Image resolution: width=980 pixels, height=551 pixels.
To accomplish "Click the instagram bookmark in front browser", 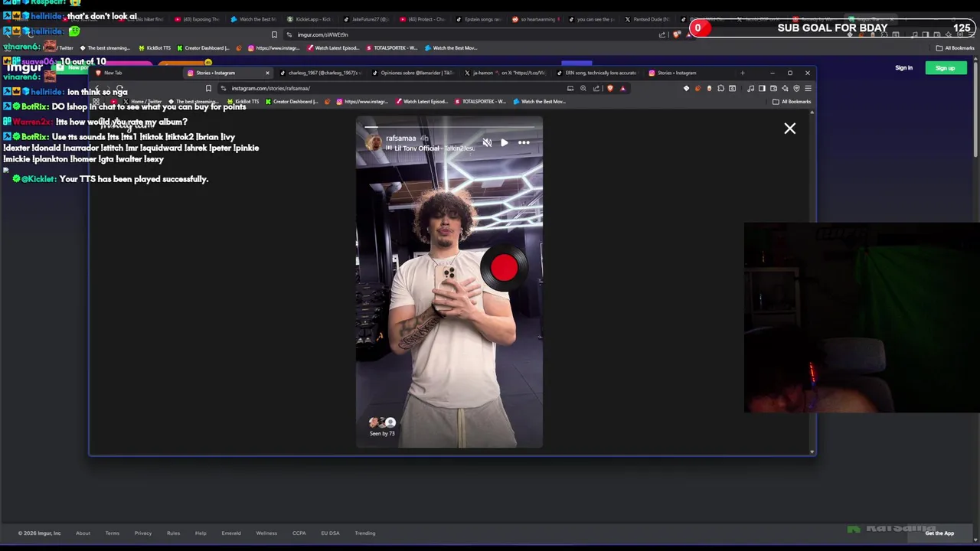I will [361, 101].
